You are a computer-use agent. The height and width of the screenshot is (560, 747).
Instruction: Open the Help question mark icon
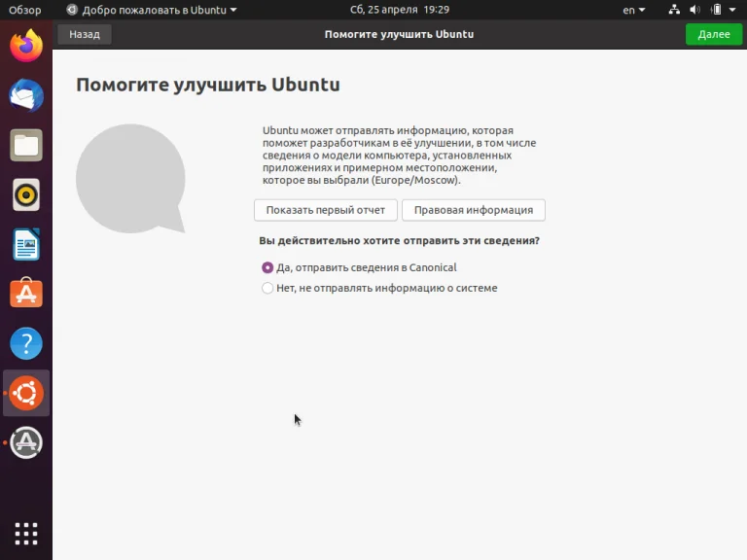(x=26, y=343)
